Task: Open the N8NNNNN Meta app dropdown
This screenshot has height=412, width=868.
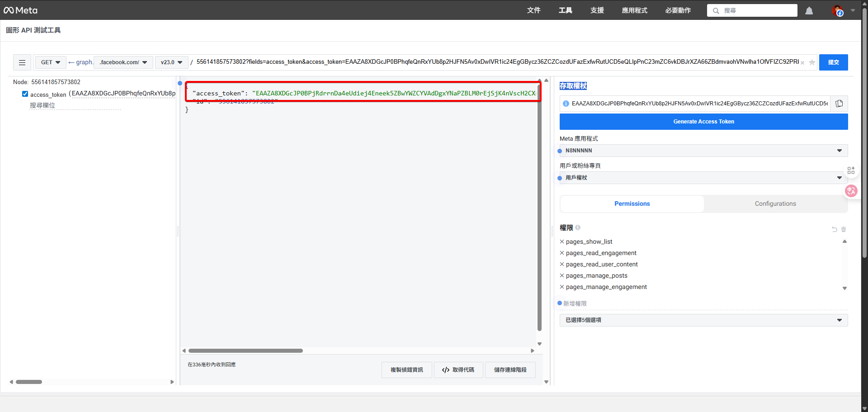Action: [x=703, y=151]
